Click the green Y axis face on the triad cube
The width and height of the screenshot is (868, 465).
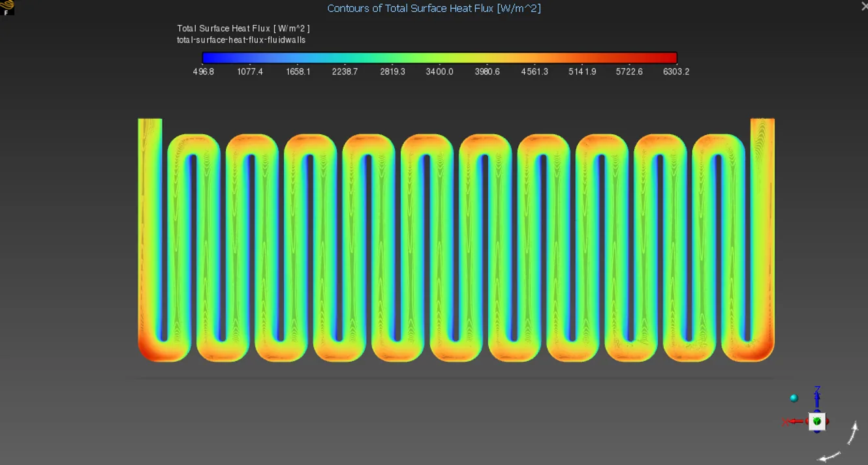click(x=817, y=422)
